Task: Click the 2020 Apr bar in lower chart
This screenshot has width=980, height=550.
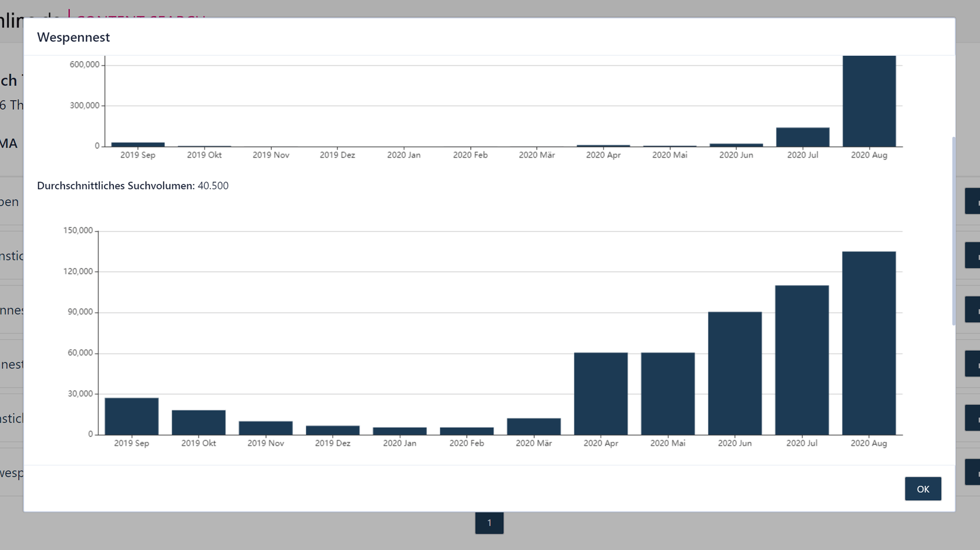Action: 601,394
